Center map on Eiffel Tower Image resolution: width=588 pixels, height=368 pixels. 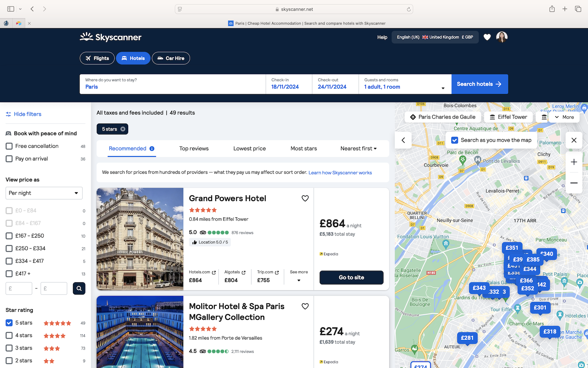(508, 117)
